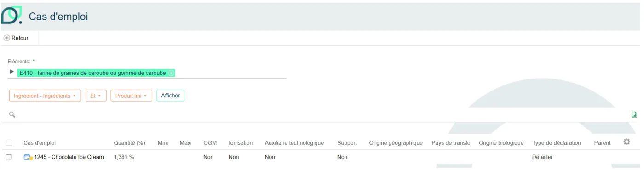
Task: Open 1245 - Chocolate Ice Cream link
Action: tap(69, 157)
